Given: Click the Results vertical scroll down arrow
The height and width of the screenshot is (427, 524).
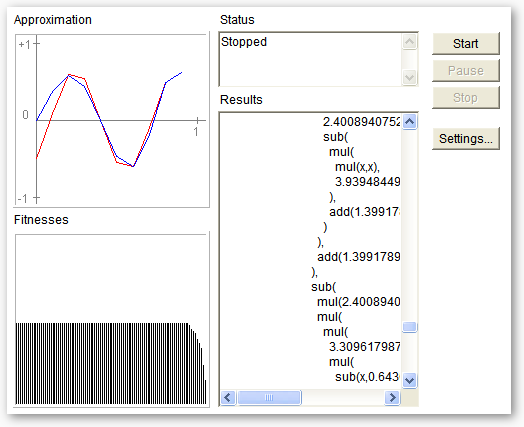Looking at the screenshot, I should [409, 380].
